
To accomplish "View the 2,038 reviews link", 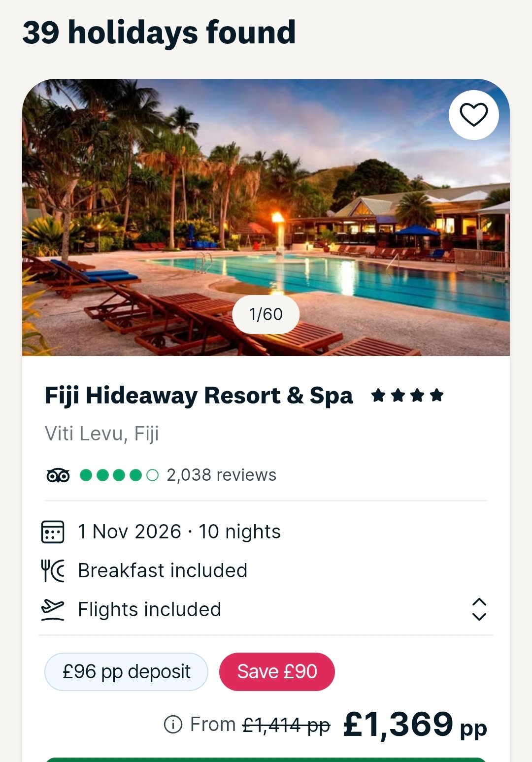I will click(221, 475).
